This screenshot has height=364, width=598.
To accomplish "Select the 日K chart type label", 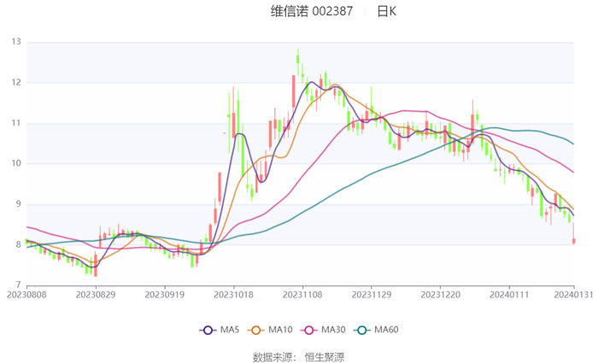I will (387, 12).
